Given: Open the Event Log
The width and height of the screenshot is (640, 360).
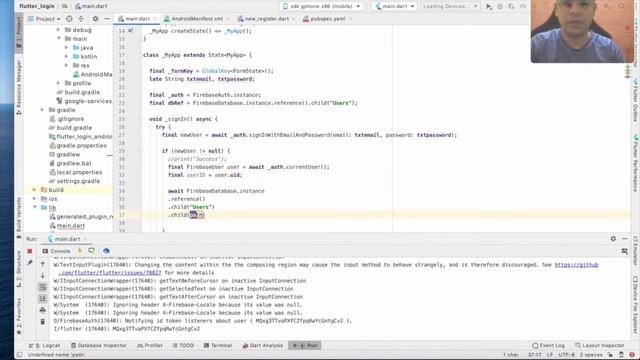Looking at the screenshot, I should pyautogui.click(x=549, y=345).
